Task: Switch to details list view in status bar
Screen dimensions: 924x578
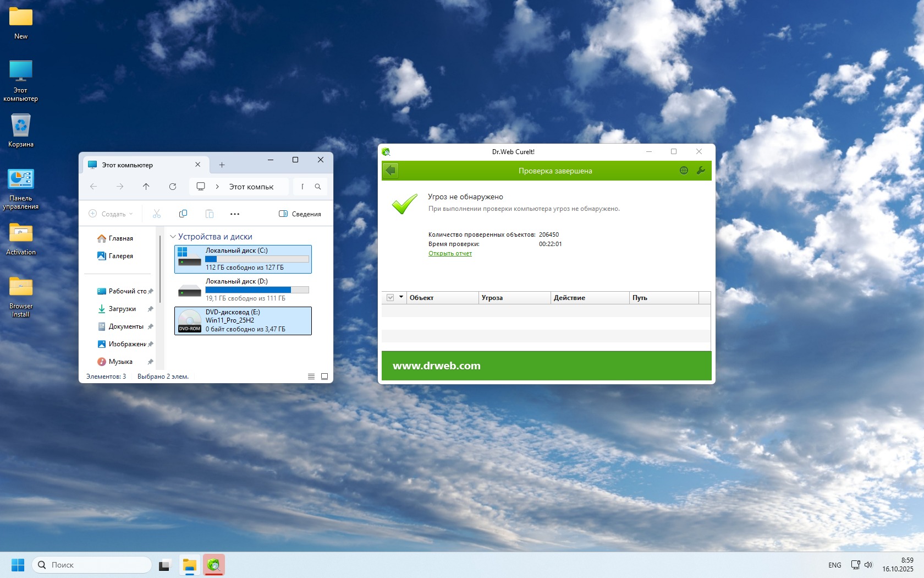Action: [311, 377]
